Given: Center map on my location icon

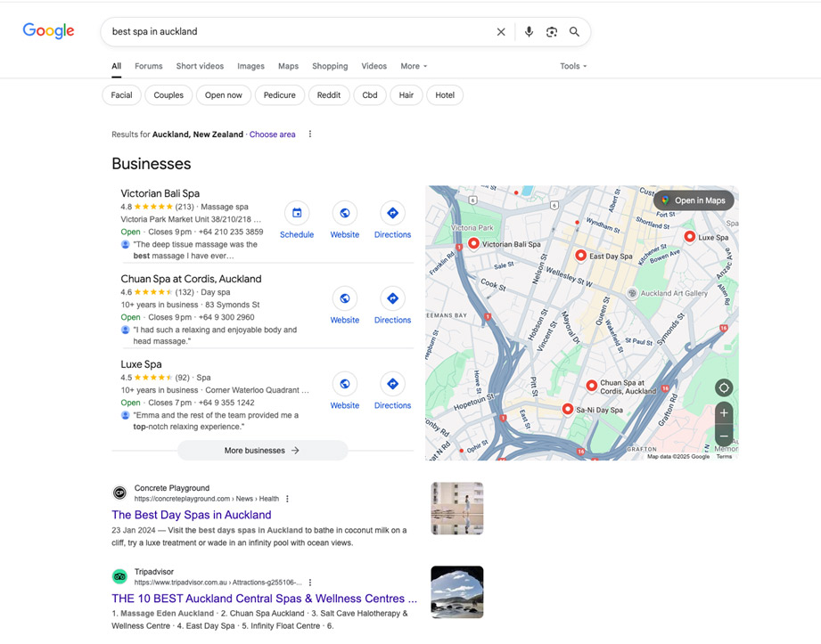Looking at the screenshot, I should pos(724,387).
